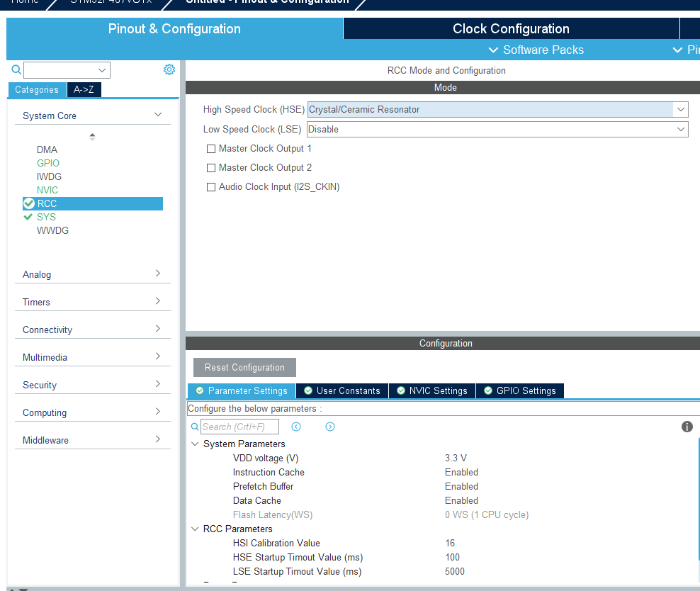Click the Prefetch Buffer Enabled value
Screen dimensions: 700x591
pos(462,487)
